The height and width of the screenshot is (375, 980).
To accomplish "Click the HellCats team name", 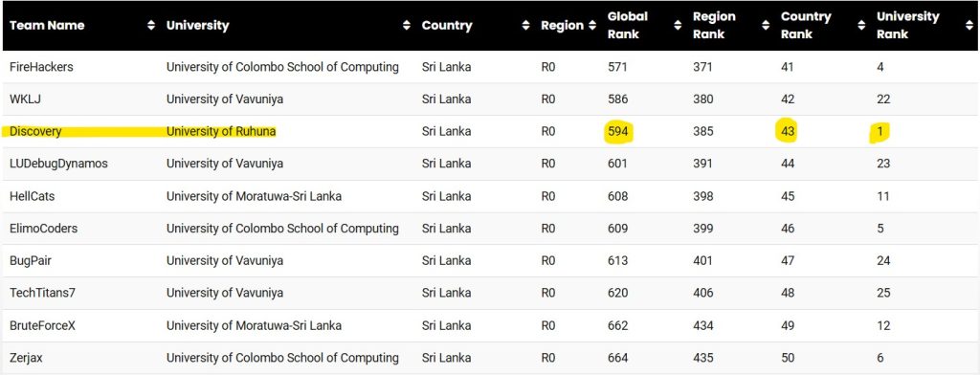I will [x=32, y=196].
